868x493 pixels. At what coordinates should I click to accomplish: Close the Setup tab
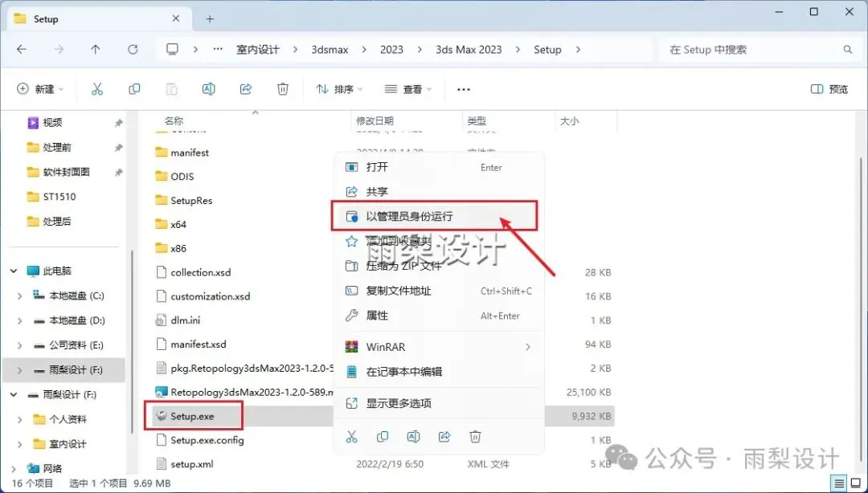(x=175, y=18)
